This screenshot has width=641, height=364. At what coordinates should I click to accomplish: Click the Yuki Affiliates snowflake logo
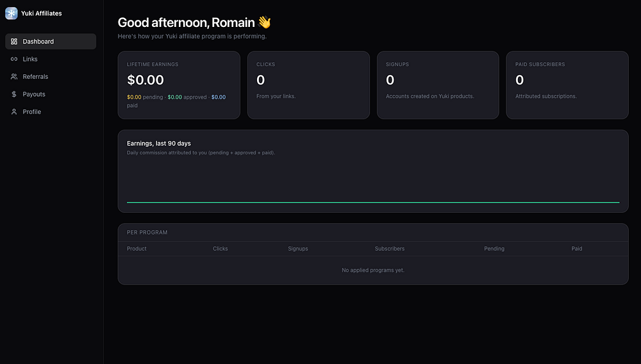[12, 13]
